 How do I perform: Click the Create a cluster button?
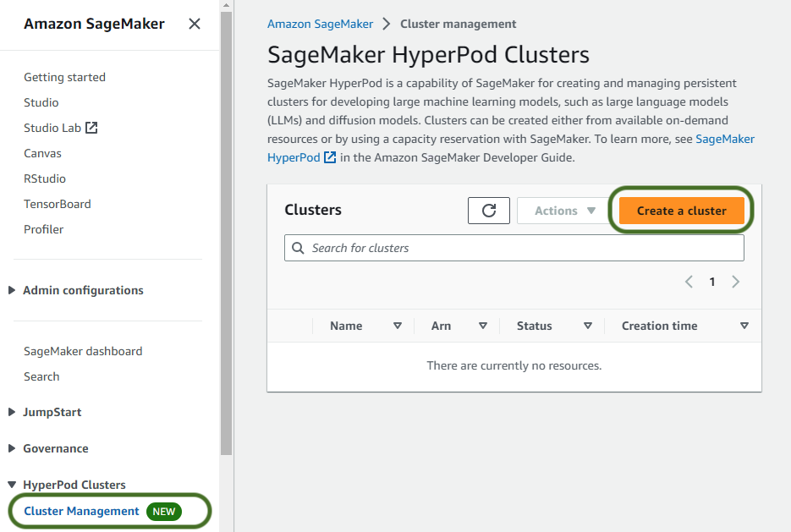(x=682, y=211)
